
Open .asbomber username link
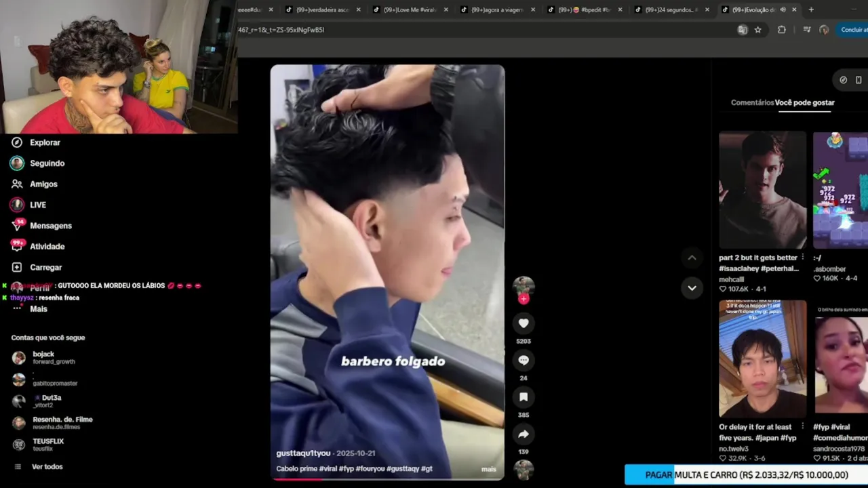(829, 268)
